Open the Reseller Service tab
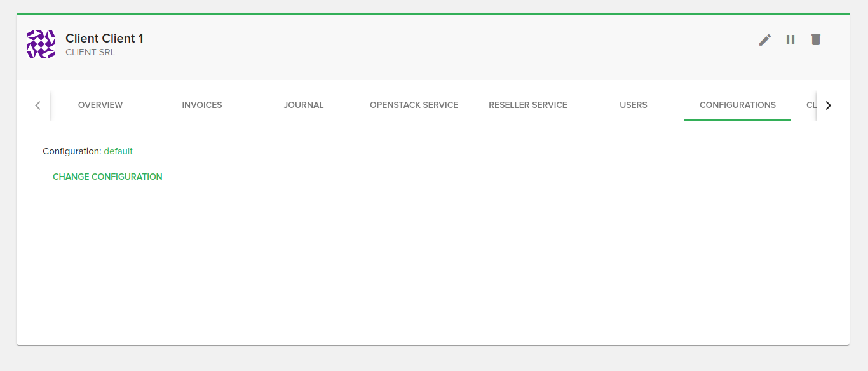 coord(527,105)
